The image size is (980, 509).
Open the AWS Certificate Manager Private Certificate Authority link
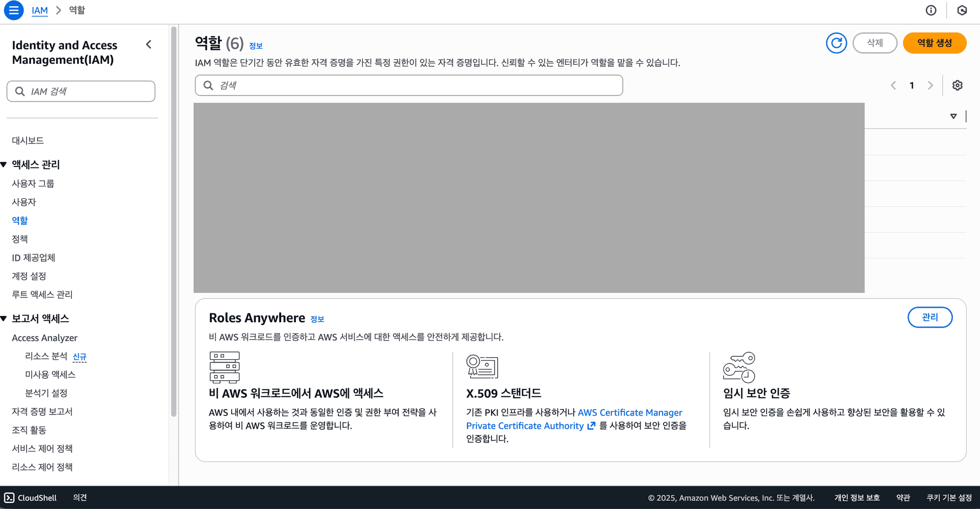point(630,412)
